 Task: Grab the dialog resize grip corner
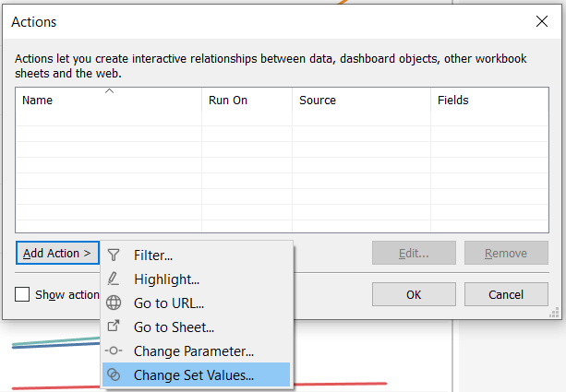[x=554, y=313]
